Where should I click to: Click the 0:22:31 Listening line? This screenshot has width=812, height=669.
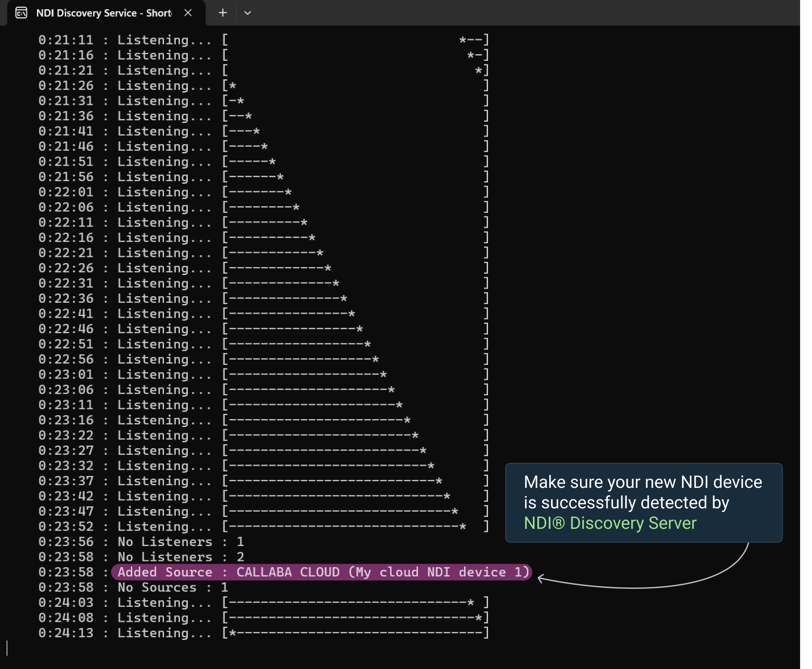point(264,283)
